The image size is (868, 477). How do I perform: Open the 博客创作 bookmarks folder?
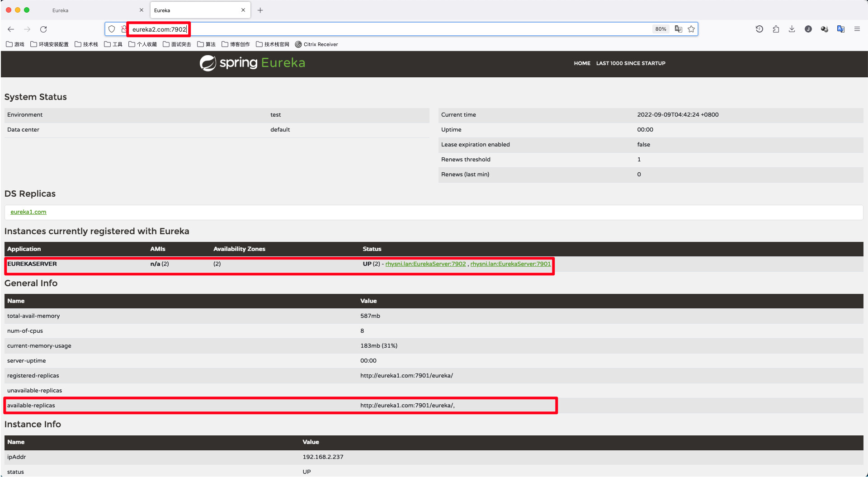tap(236, 44)
